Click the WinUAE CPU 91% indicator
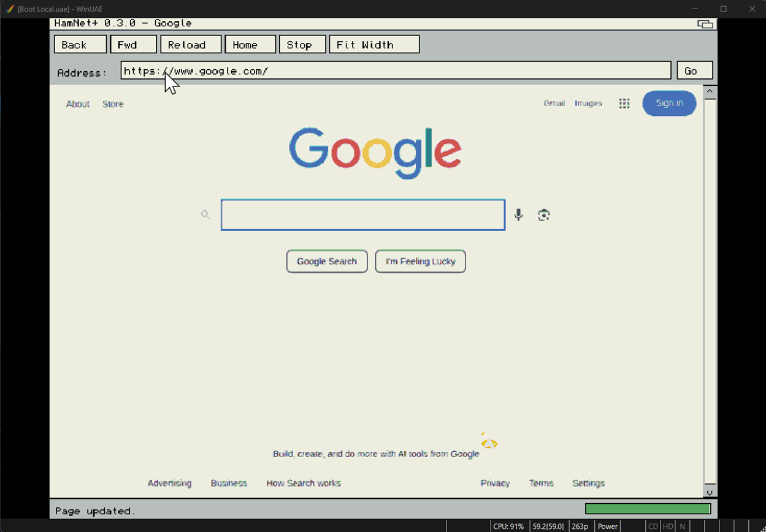The image size is (766, 532). coord(508,526)
